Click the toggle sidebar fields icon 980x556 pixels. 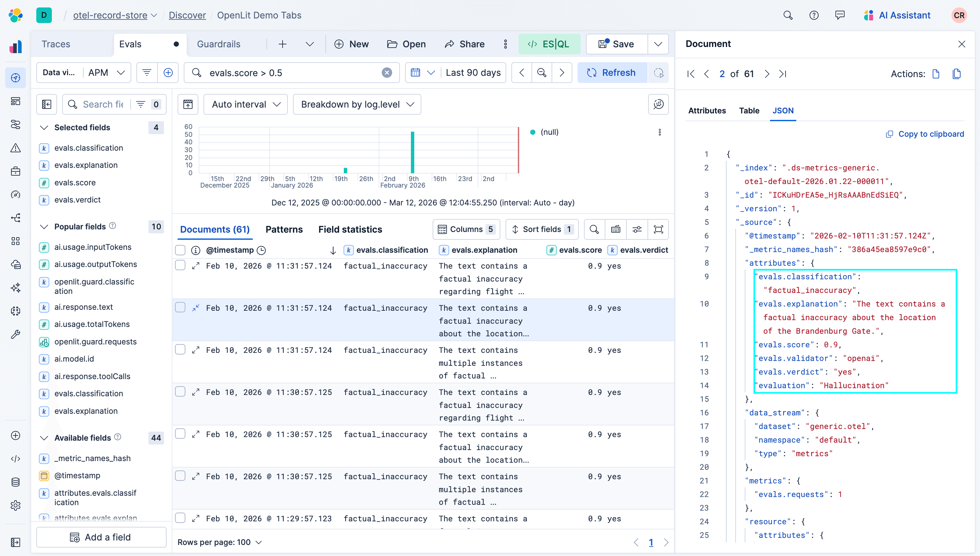[47, 104]
